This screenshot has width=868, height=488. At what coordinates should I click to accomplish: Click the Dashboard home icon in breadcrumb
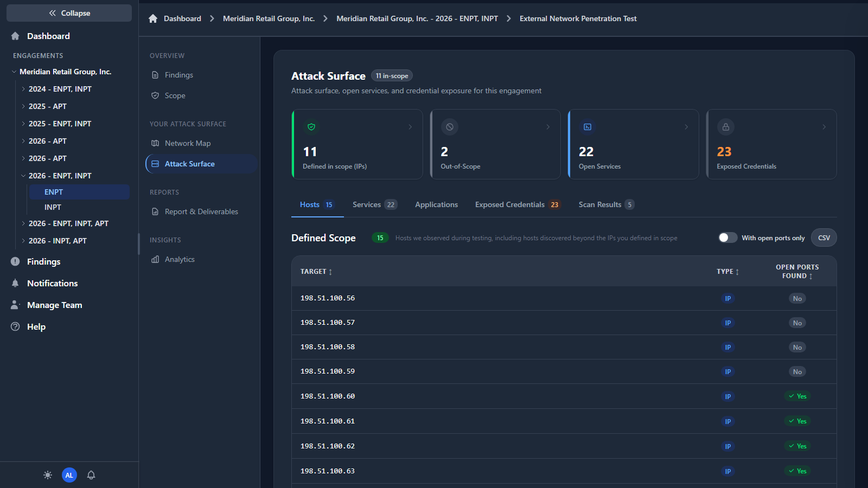point(153,18)
